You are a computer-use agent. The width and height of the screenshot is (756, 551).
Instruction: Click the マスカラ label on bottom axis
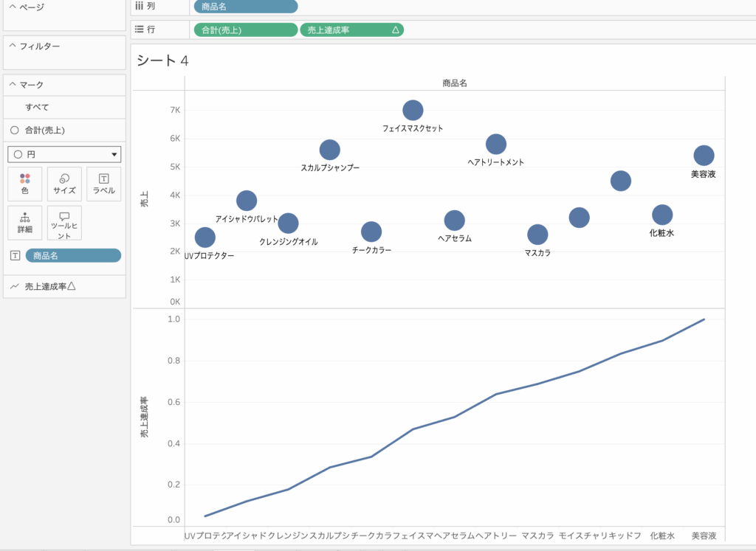(x=537, y=536)
